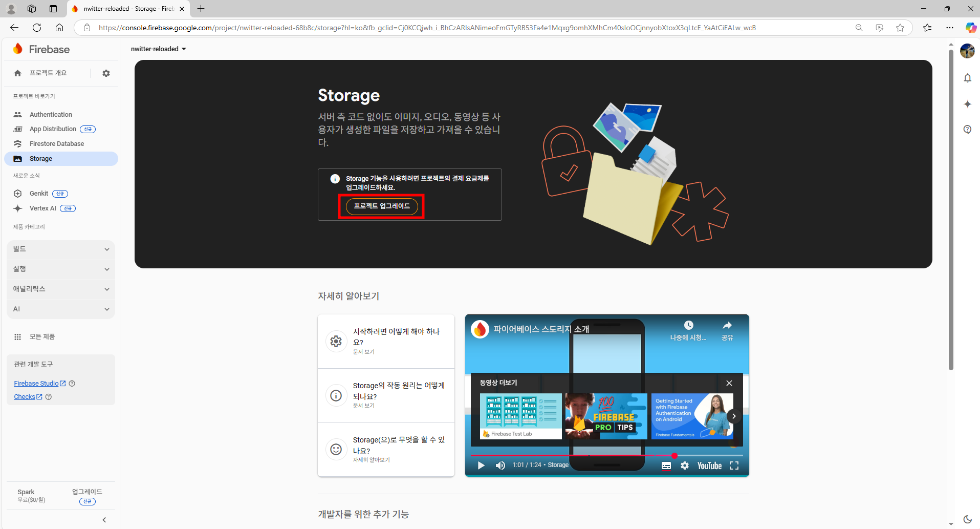Enter video fullscreen
The height and width of the screenshot is (529, 980).
[x=734, y=465]
